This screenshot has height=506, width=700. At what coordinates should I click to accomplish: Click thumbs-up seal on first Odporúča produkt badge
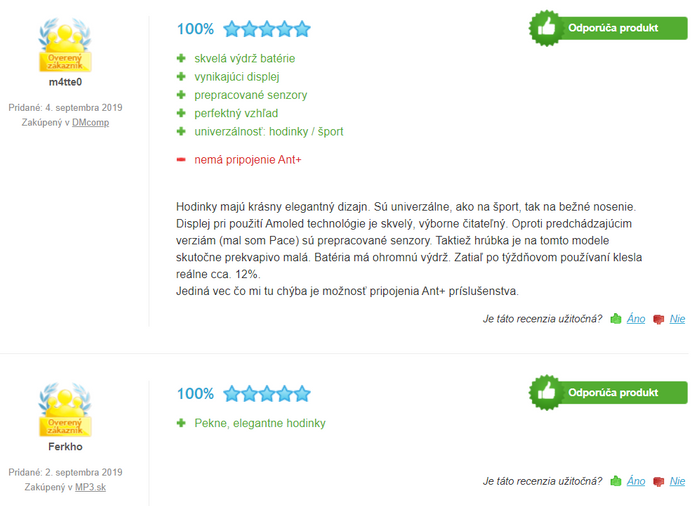point(546,28)
